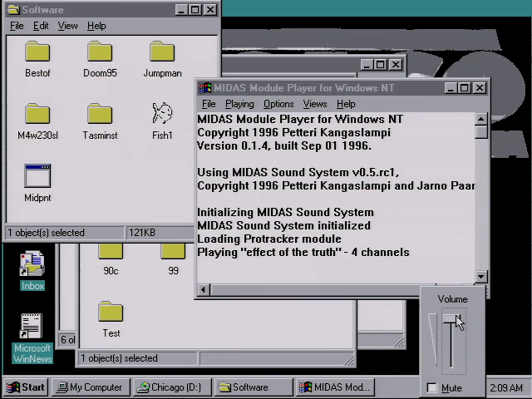The width and height of the screenshot is (532, 399).
Task: Toggle the Mute checkbox
Action: (431, 387)
